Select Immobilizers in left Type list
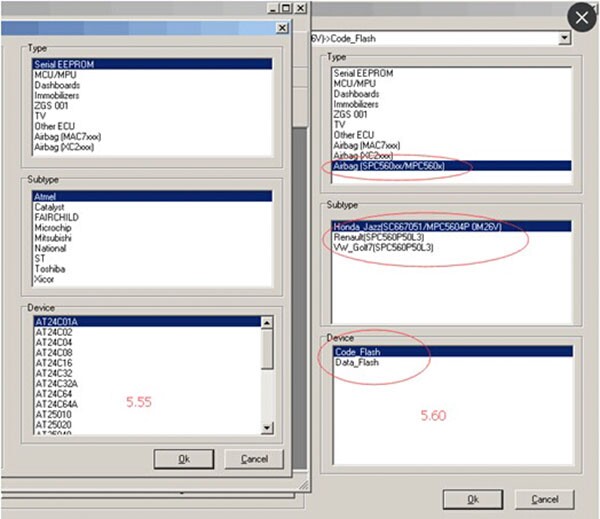The height and width of the screenshot is (519, 600). tap(59, 94)
